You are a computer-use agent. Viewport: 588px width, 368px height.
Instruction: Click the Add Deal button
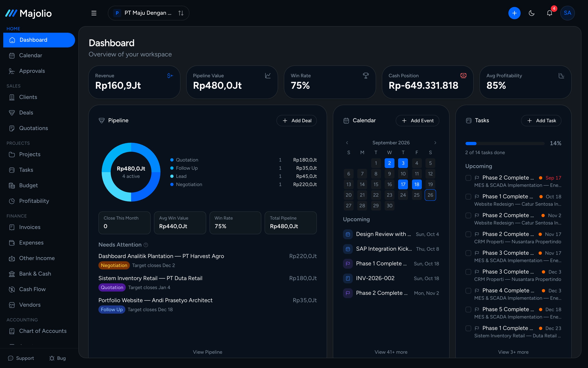point(296,121)
